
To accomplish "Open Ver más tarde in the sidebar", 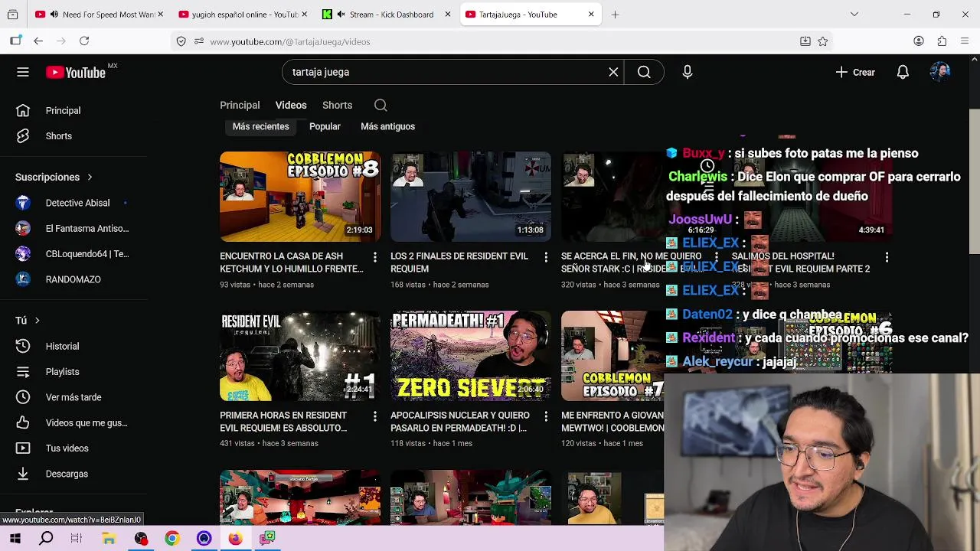I will coord(73,397).
